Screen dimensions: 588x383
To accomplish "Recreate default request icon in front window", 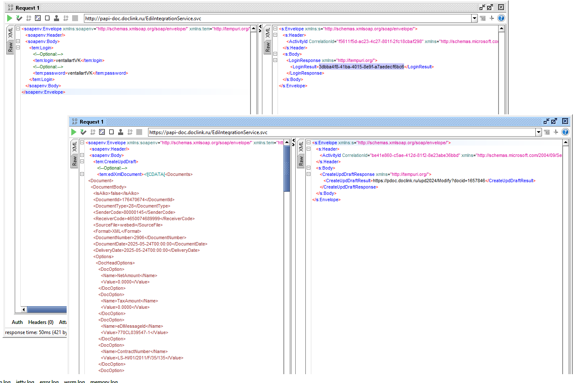I will [102, 132].
